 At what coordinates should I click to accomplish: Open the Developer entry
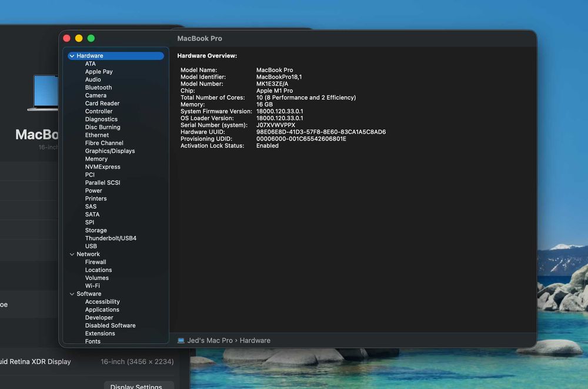point(99,317)
